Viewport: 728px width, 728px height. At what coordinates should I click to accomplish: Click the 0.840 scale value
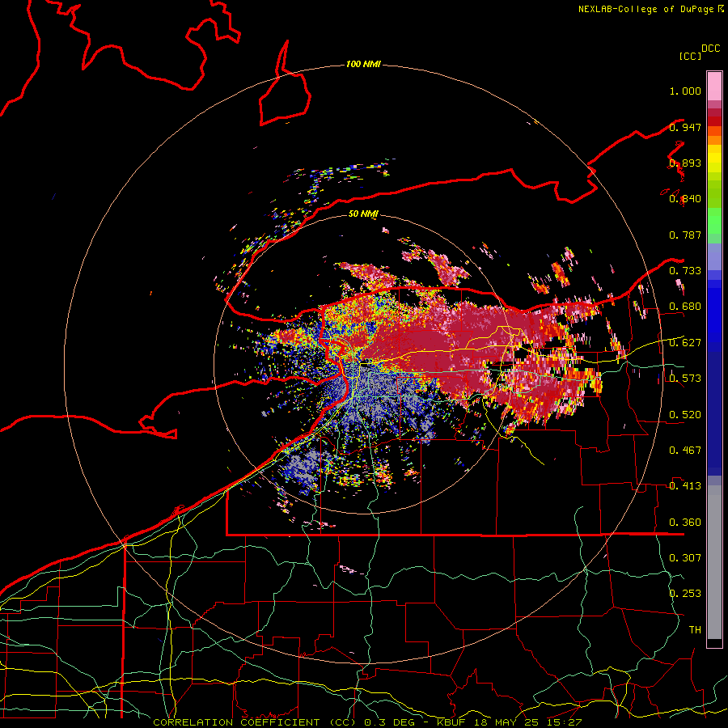tap(685, 199)
